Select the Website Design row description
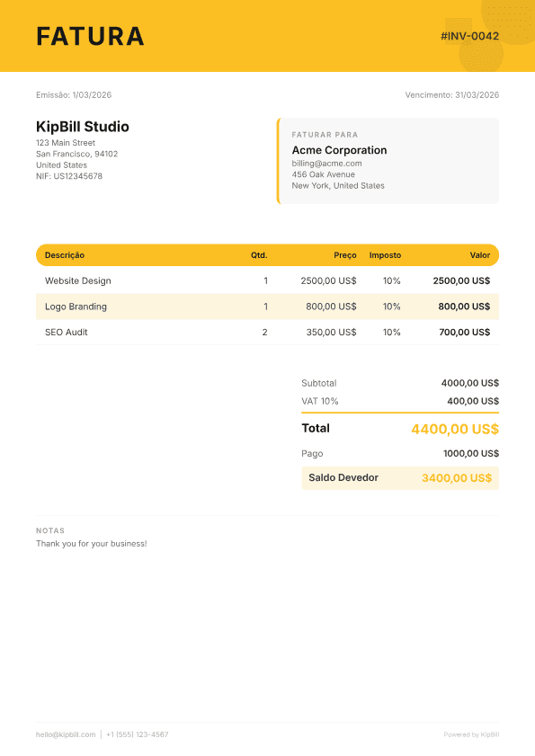Screen dimensions: 535x756 point(77,280)
